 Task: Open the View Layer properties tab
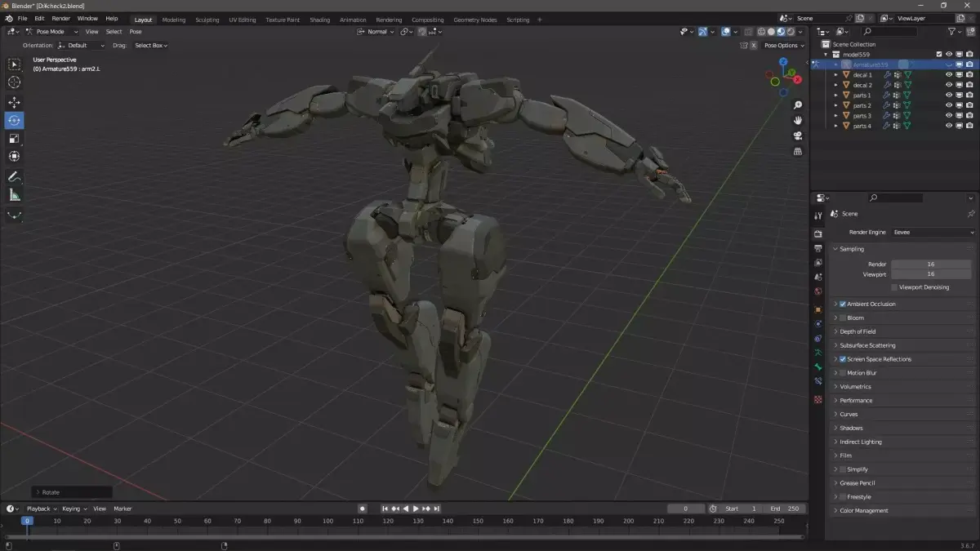818,263
